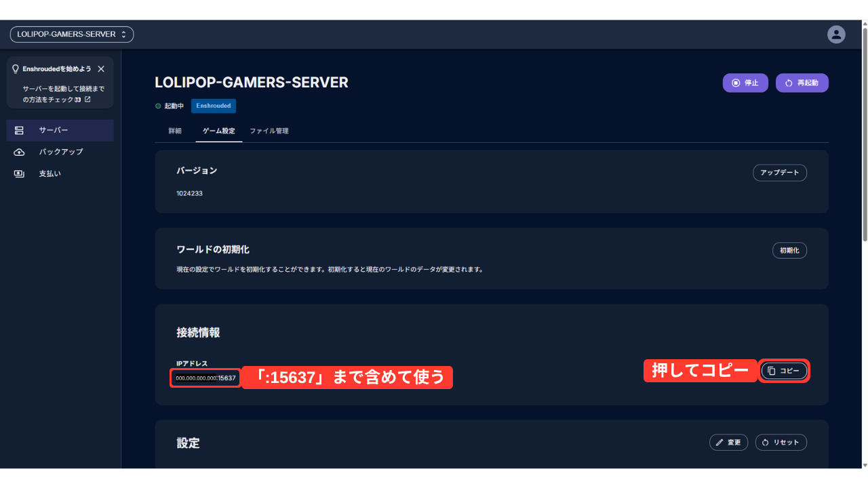Image resolution: width=868 pixels, height=488 pixels.
Task: Click the scrollbar down arrow
Action: 865,464
